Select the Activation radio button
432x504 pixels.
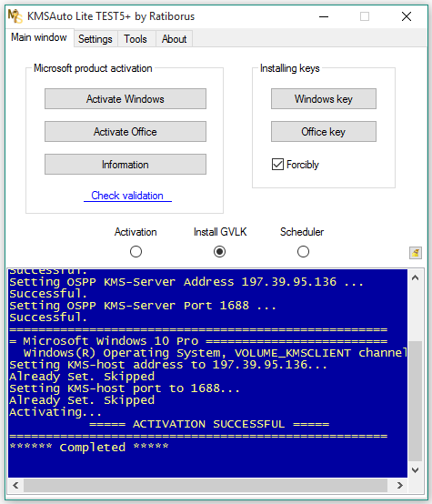point(136,252)
